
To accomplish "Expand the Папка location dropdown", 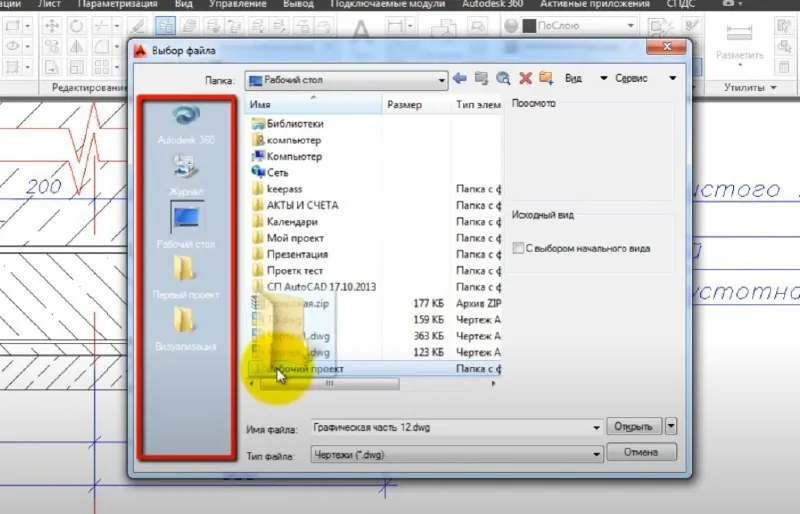I will pyautogui.click(x=441, y=80).
